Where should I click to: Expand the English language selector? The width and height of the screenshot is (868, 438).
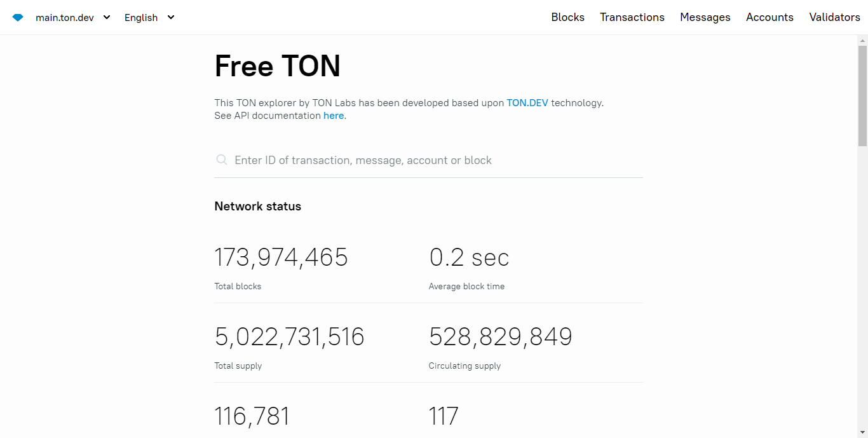tap(149, 18)
